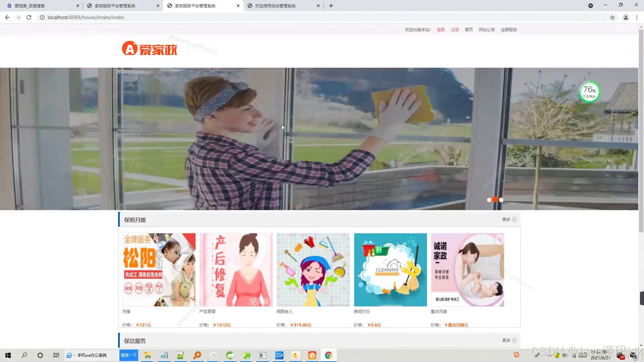The height and width of the screenshot is (362, 644).
Task: Click the 爱家政 site logo
Action: click(x=149, y=48)
